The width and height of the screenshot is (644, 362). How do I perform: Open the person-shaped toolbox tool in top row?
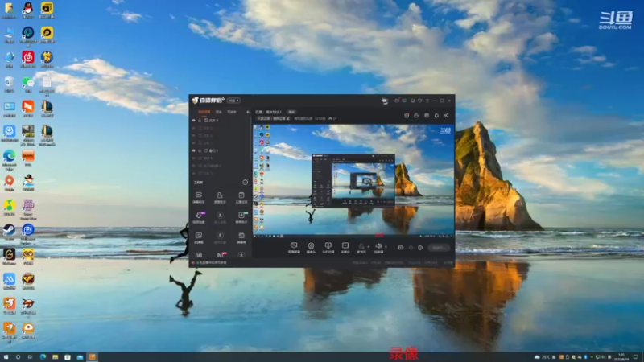pos(220,197)
